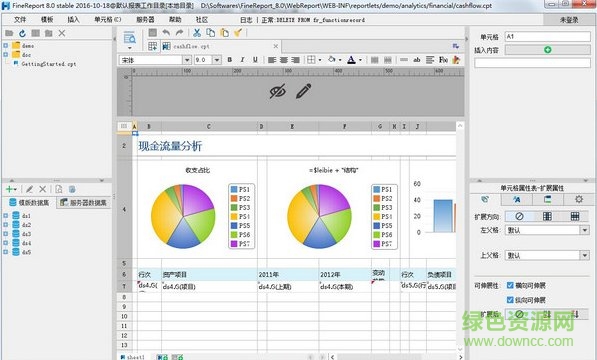Click the redo arrow icon
Screen dimensions: 597x360
pyautogui.click(x=179, y=33)
